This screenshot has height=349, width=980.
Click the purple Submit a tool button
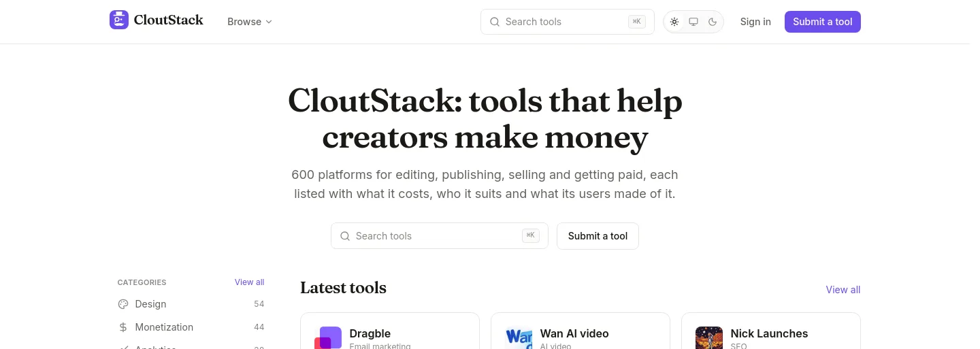[x=823, y=22]
